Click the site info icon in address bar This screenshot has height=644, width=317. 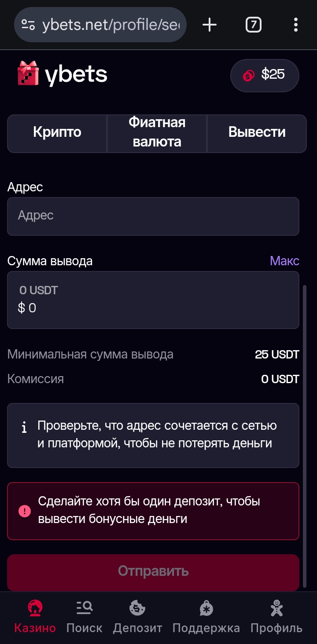pyautogui.click(x=28, y=25)
